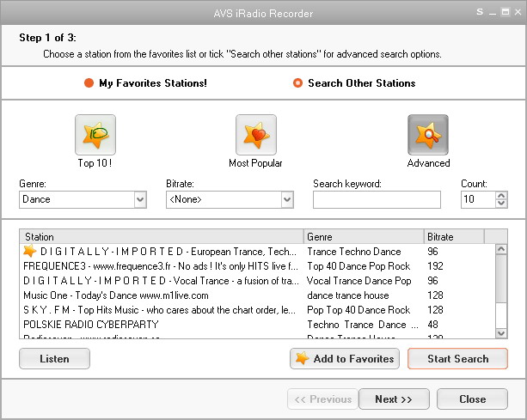Image resolution: width=527 pixels, height=420 pixels.
Task: Select the Most Popular heart-star icon
Action: [256, 135]
